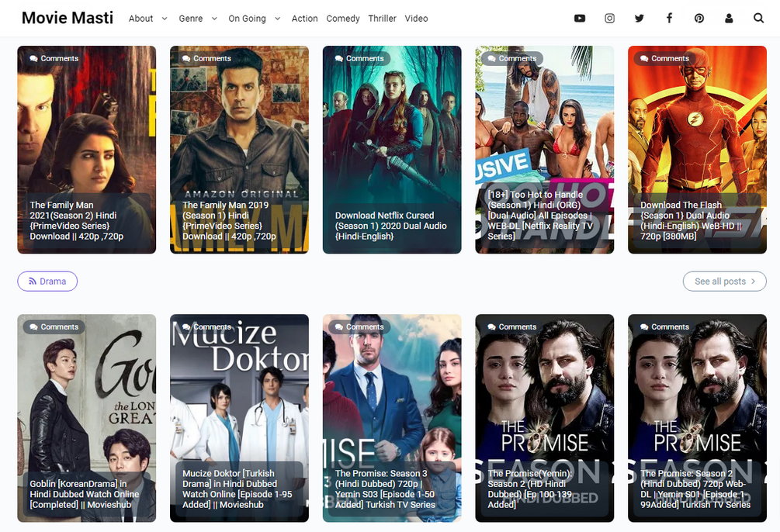Open Too Hot to Handle Season 1 title
The height and width of the screenshot is (532, 780).
point(541,216)
